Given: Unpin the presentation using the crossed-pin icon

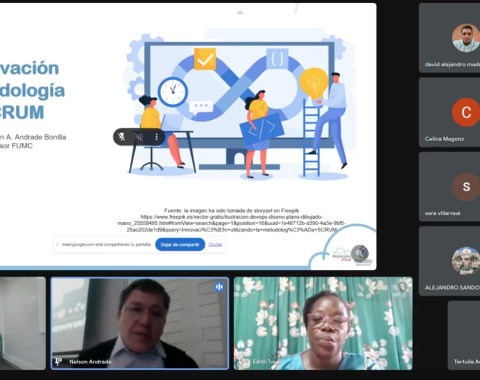Looking at the screenshot, I should click(122, 137).
